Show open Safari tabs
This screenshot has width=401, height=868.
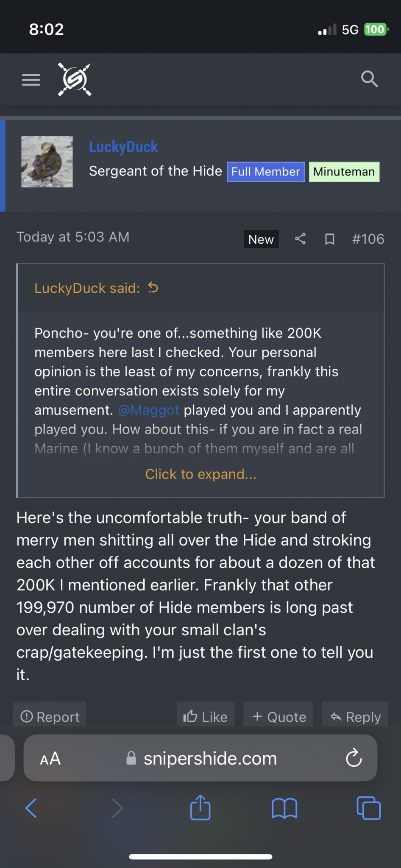(x=368, y=808)
